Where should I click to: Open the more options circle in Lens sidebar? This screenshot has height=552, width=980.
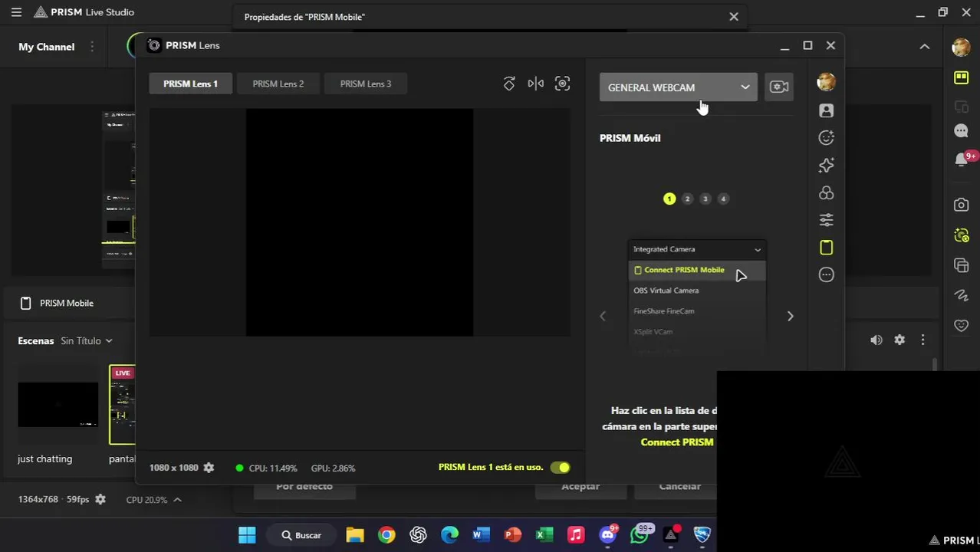tap(826, 274)
